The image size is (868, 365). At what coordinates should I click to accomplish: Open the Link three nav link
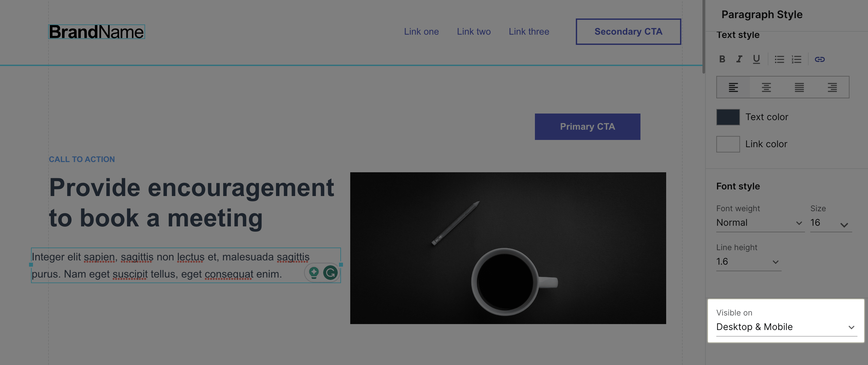click(529, 31)
